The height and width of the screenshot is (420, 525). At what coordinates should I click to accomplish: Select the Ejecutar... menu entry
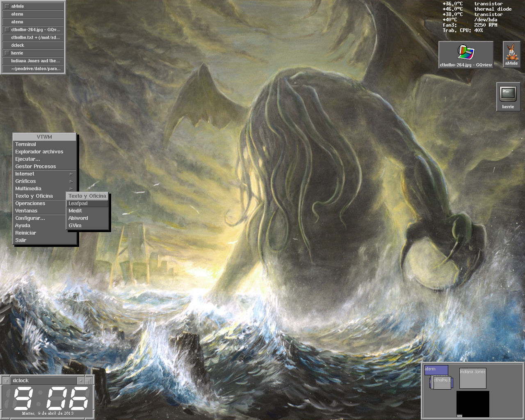pyautogui.click(x=45, y=159)
